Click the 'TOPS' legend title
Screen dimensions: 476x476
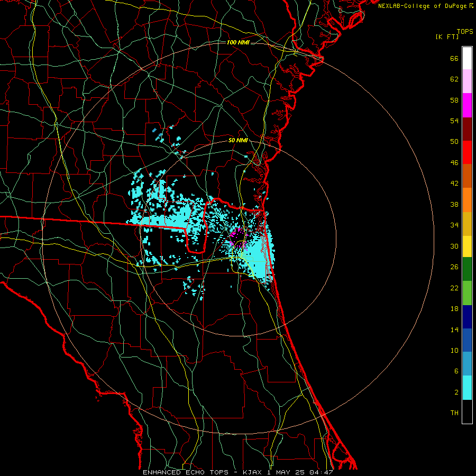[465, 32]
